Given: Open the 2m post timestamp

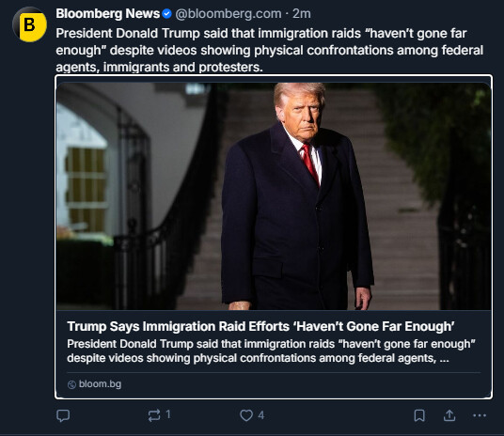Looking at the screenshot, I should 302,14.
